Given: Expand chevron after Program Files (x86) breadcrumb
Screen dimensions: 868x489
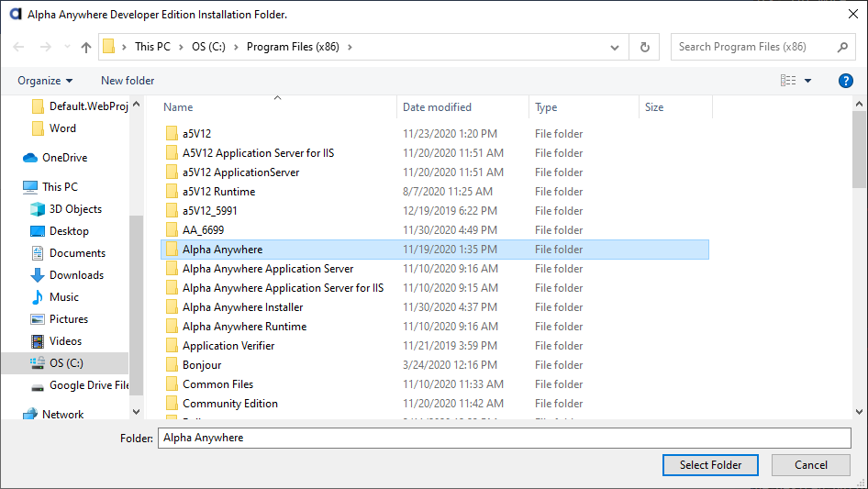Looking at the screenshot, I should point(350,47).
